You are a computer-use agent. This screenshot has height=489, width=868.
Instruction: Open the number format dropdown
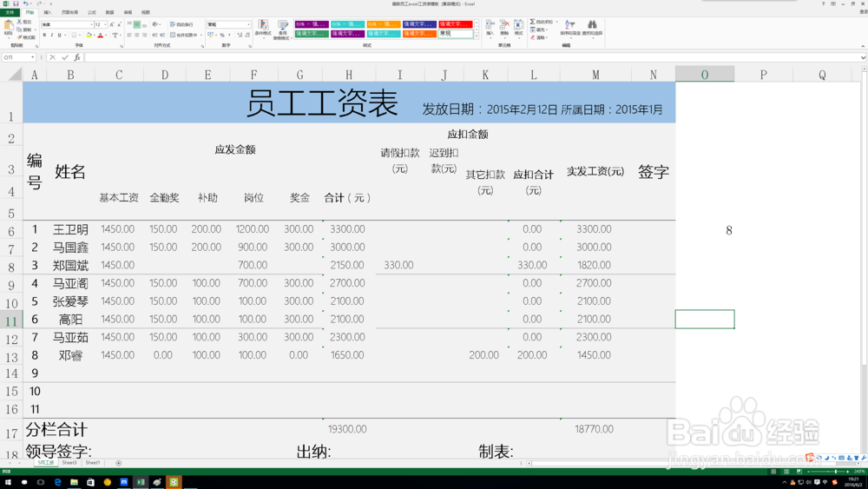click(x=248, y=24)
